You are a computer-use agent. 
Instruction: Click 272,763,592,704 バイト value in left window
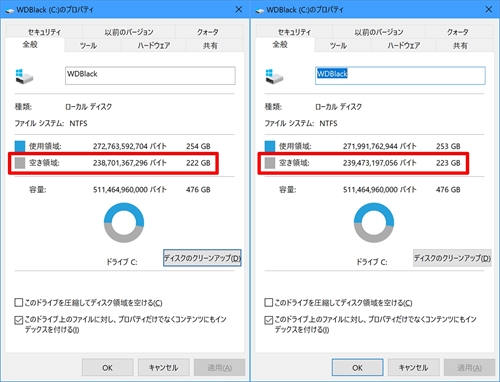130,146
